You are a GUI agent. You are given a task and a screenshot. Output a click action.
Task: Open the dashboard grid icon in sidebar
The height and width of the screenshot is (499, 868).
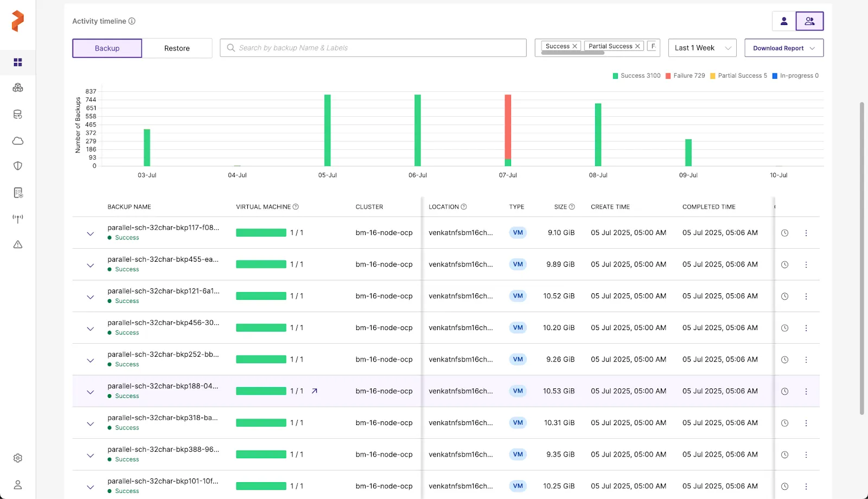click(18, 62)
